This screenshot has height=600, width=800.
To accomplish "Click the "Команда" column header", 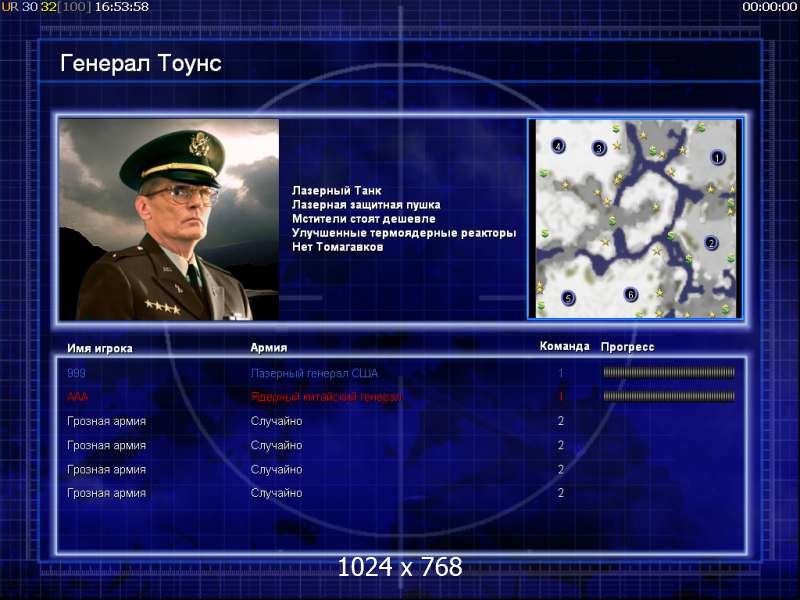I will [564, 346].
